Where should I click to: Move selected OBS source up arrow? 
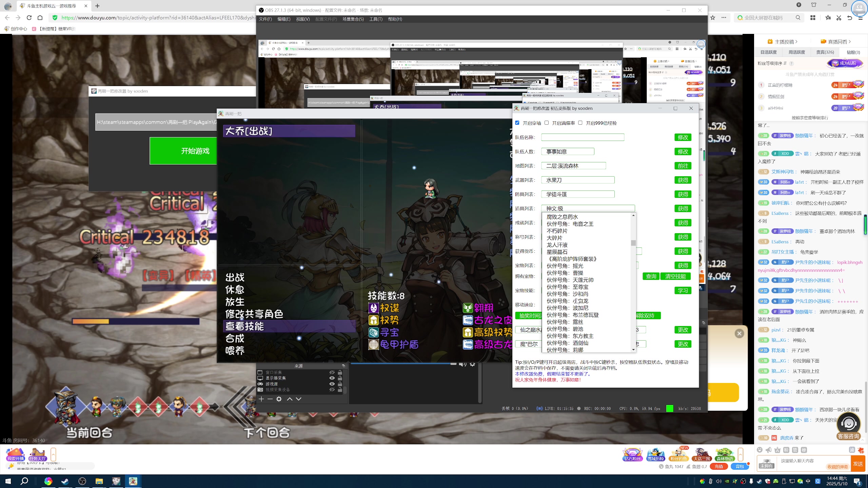(290, 399)
